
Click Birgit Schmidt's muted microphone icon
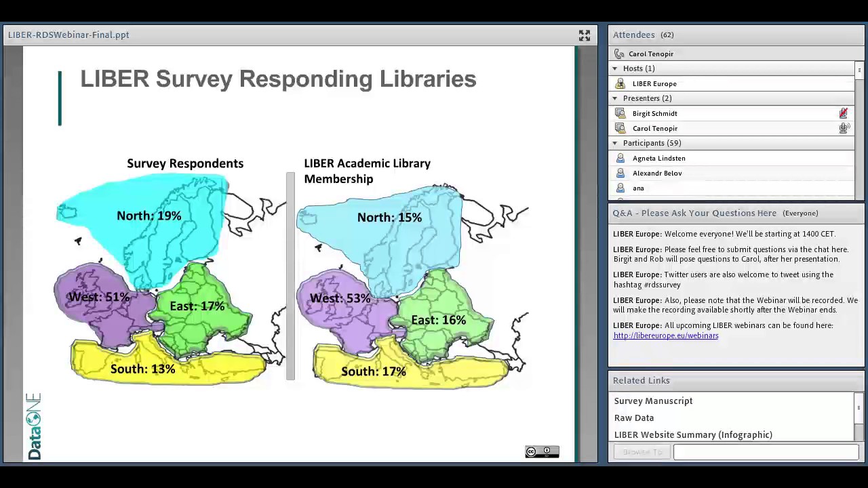click(844, 113)
